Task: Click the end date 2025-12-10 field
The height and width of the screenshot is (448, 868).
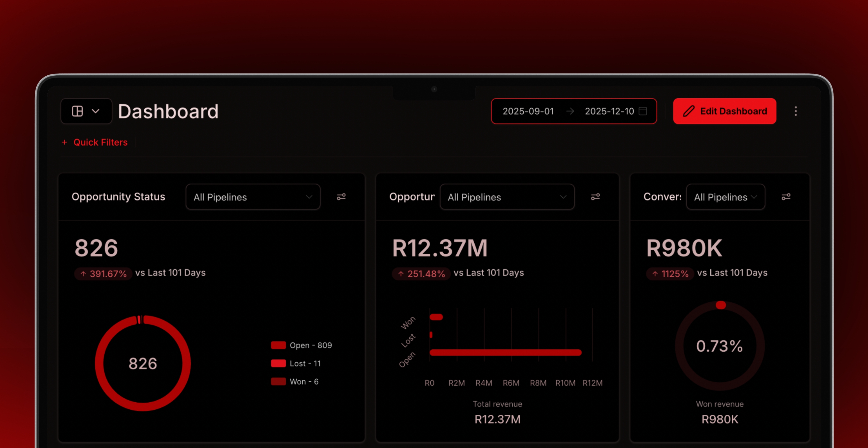Action: 609,111
